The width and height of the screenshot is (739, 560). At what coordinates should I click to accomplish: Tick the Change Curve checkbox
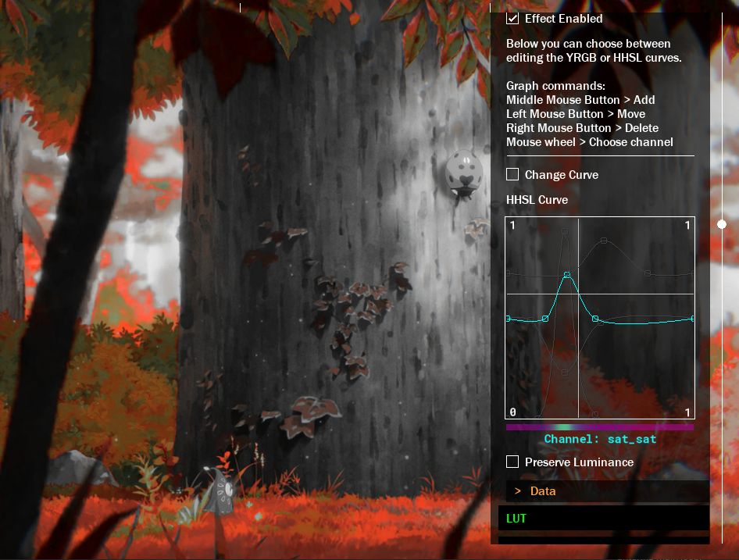(x=512, y=174)
